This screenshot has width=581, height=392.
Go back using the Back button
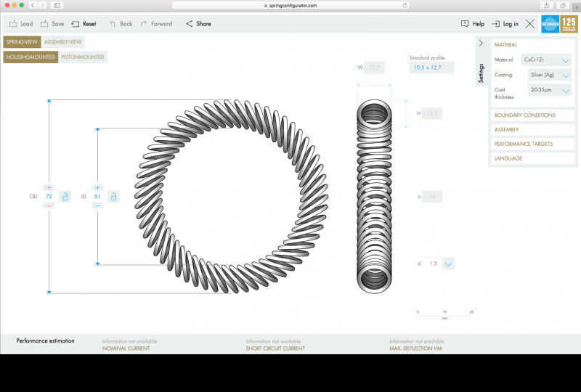click(x=121, y=24)
